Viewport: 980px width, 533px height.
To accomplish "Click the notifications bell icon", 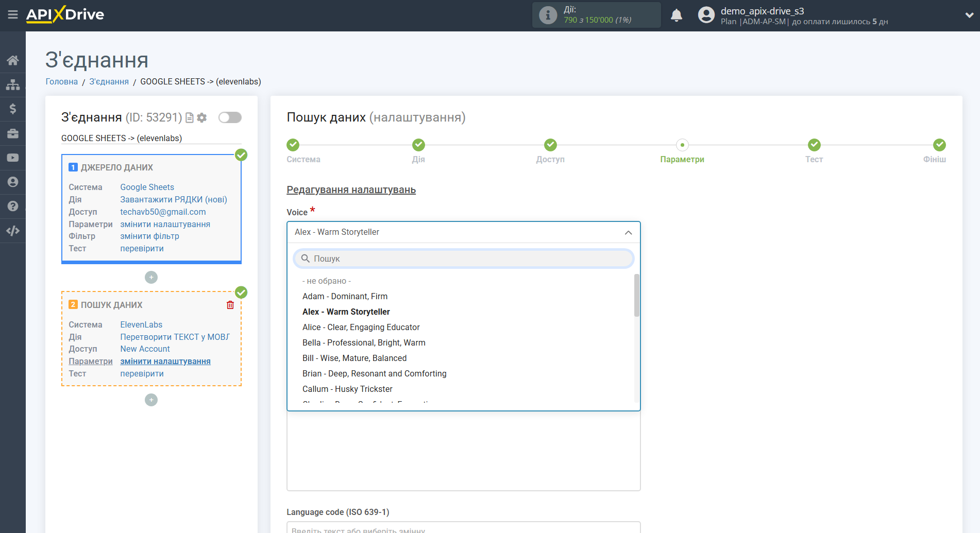I will (x=676, y=15).
